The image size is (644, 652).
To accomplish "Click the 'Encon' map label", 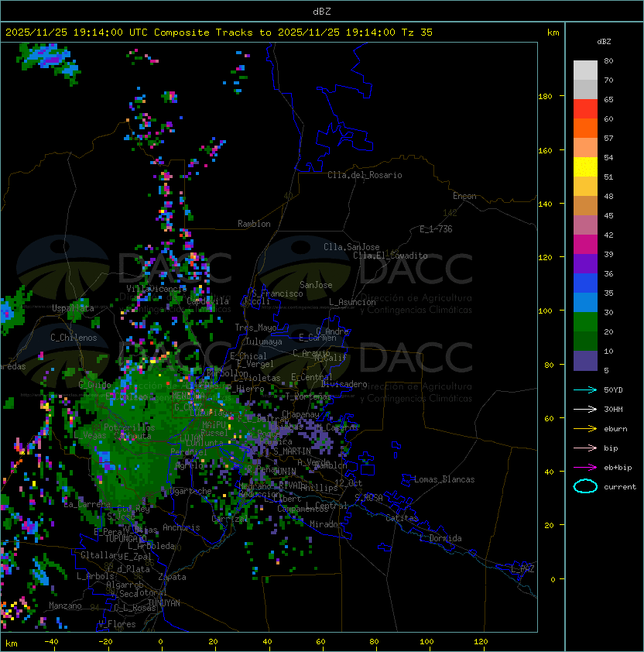I will point(464,196).
